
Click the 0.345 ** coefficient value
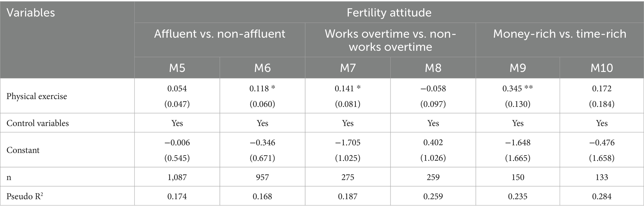[x=518, y=89]
